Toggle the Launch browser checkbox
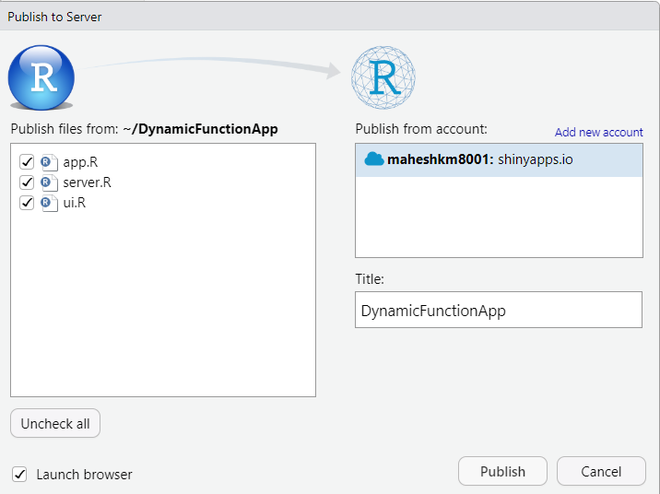This screenshot has height=494, width=660. [x=19, y=474]
